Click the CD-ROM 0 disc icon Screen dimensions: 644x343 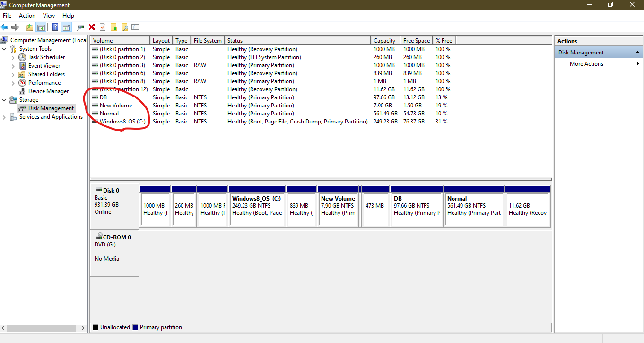tap(99, 236)
